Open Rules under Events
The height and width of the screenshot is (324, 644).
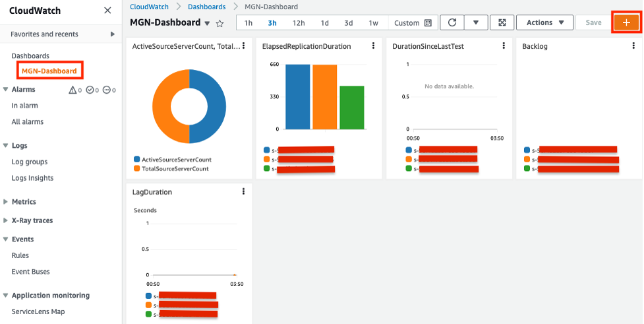click(20, 255)
